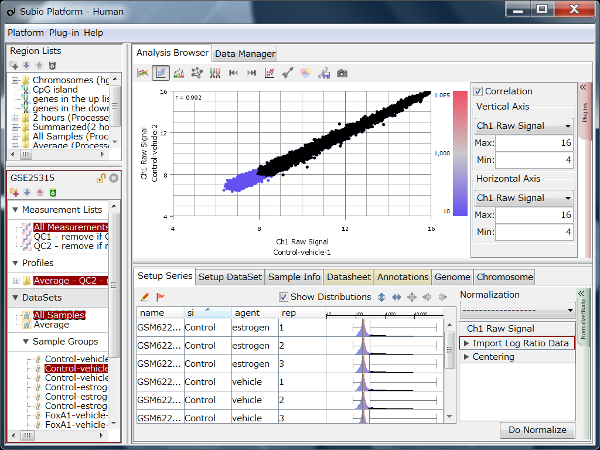This screenshot has width=600, height=450.
Task: Open the Vertical Axis Ch1 Raw Signal dropdown
Action: (524, 126)
